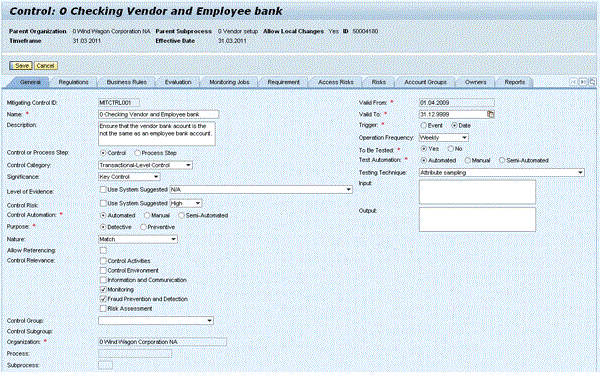The width and height of the screenshot is (600, 372).
Task: Click the Mitigating Control ID field
Action: point(119,103)
